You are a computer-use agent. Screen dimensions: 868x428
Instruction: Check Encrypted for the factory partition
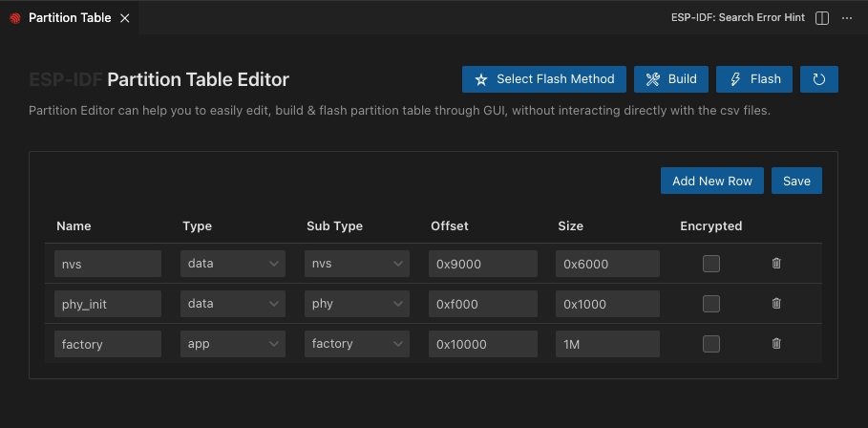pyautogui.click(x=711, y=344)
